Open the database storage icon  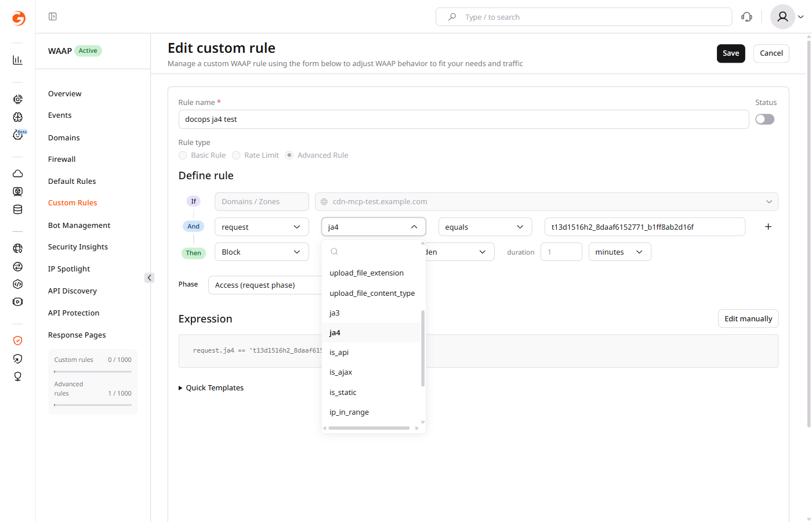(18, 209)
